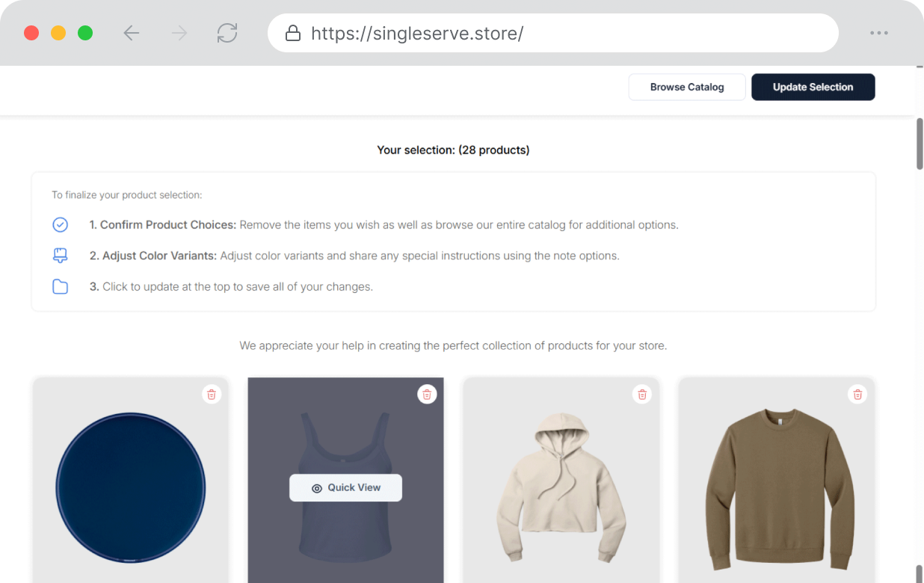This screenshot has height=583, width=924.
Task: Click the '2. Adjust Color Variants' instruction
Action: coord(354,256)
